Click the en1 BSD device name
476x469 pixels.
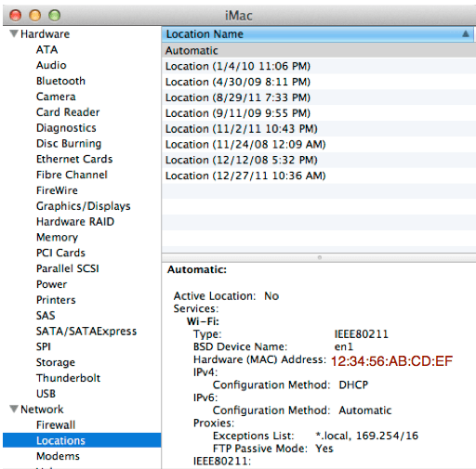pyautogui.click(x=344, y=346)
